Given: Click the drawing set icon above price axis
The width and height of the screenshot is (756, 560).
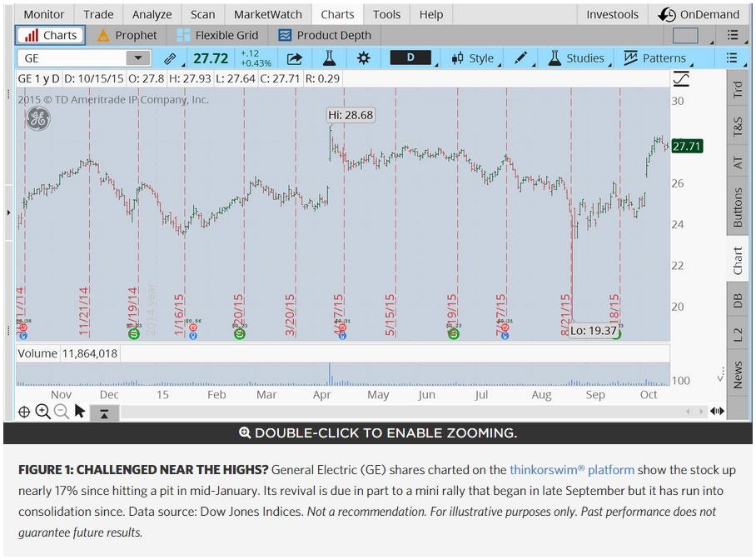Looking at the screenshot, I should tap(681, 78).
